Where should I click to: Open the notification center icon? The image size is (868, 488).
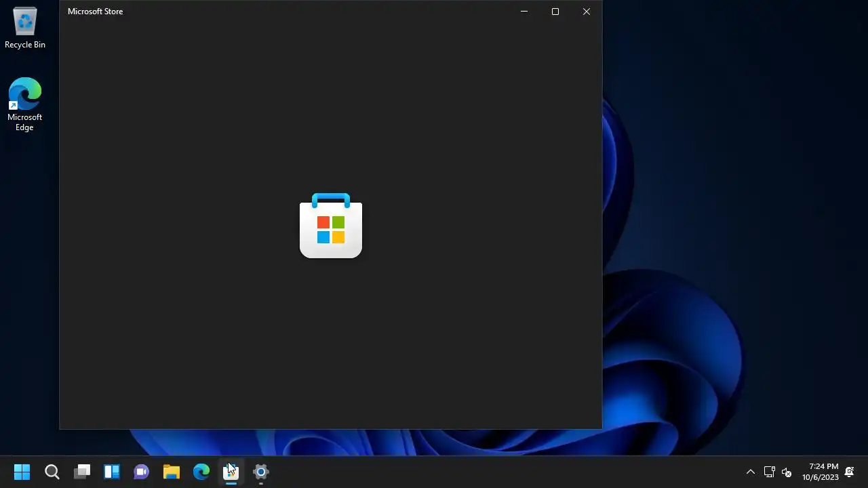849,472
